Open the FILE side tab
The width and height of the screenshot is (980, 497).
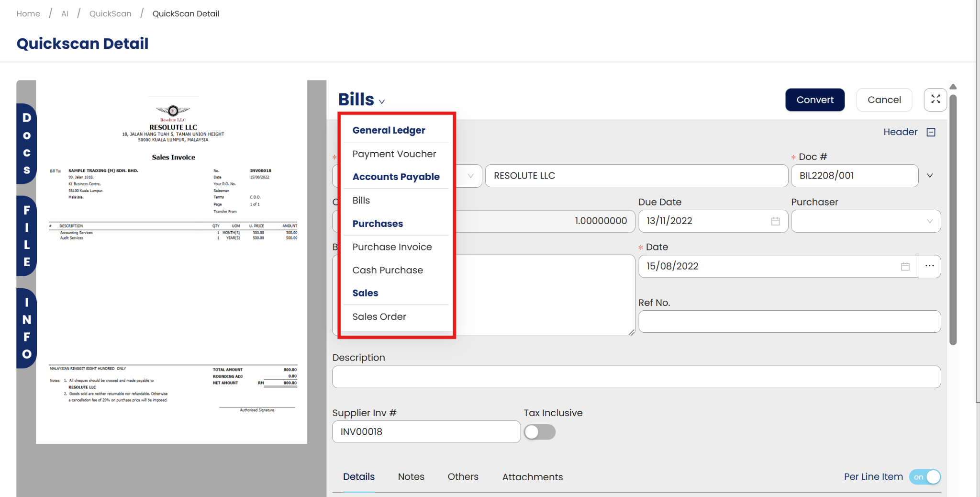point(27,236)
